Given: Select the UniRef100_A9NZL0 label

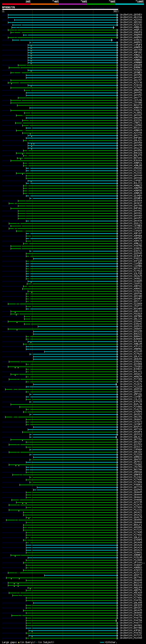Looking at the screenshot, I should tap(131, 55).
